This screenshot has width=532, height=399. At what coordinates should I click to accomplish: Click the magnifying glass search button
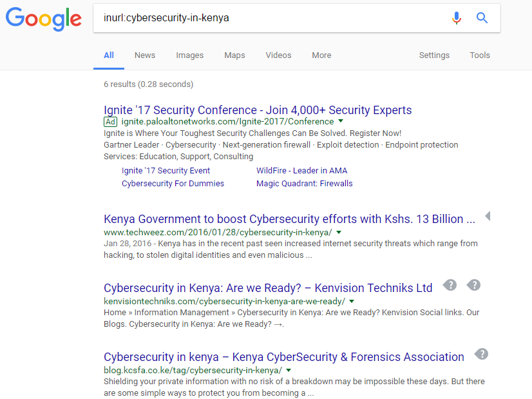(x=482, y=17)
